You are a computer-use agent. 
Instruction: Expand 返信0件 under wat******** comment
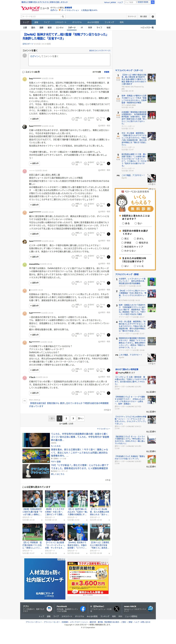pyautogui.click(x=34, y=234)
